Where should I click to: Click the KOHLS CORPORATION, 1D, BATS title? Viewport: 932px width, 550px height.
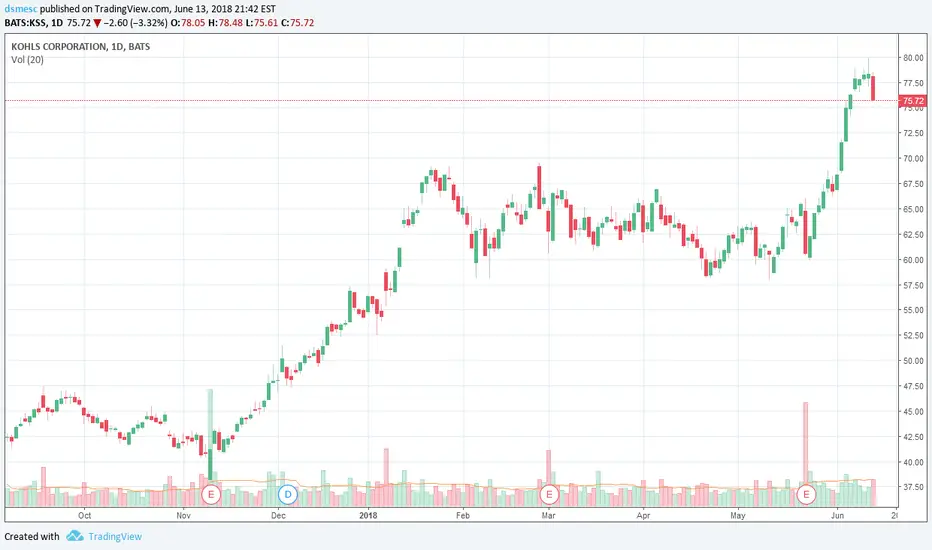tap(81, 46)
